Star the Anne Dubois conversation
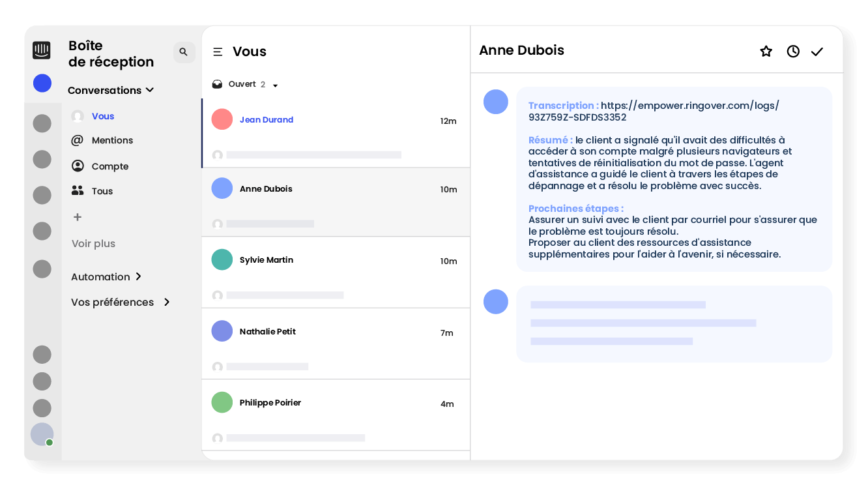 [x=766, y=52]
